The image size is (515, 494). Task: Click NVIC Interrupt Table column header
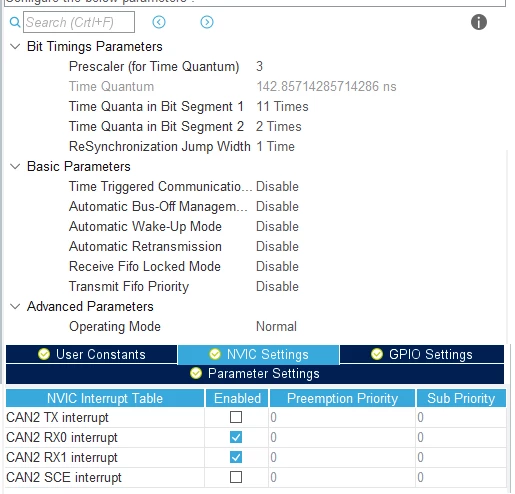click(x=105, y=398)
